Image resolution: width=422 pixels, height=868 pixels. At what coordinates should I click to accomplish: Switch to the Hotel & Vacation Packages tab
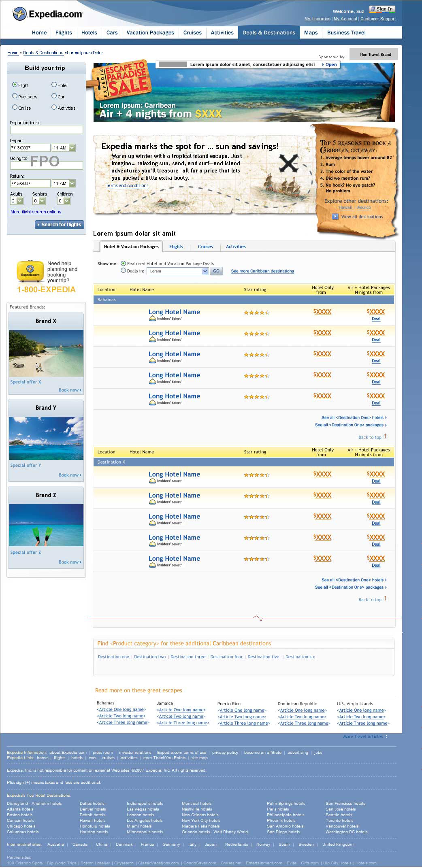point(131,247)
